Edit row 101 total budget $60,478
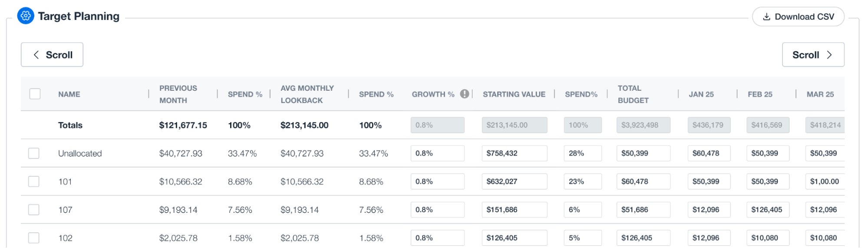Screen dimensions: 868x248 [643, 182]
